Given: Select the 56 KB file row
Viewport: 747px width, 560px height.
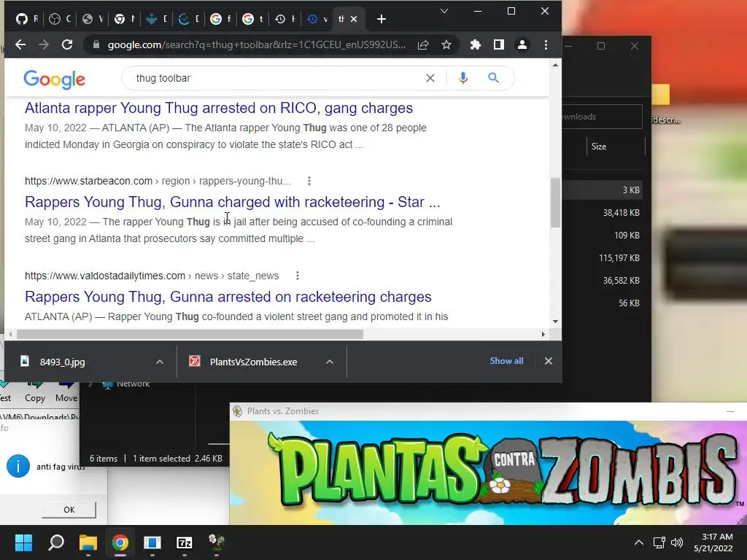Looking at the screenshot, I should click(603, 303).
